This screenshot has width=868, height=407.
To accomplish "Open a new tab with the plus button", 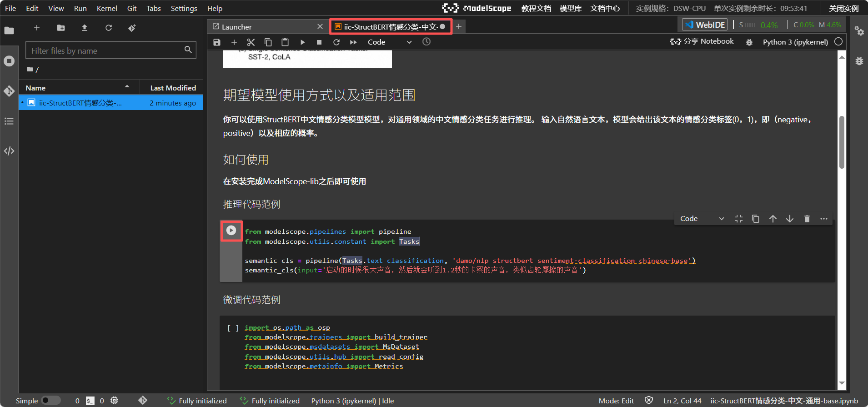I will coord(459,27).
